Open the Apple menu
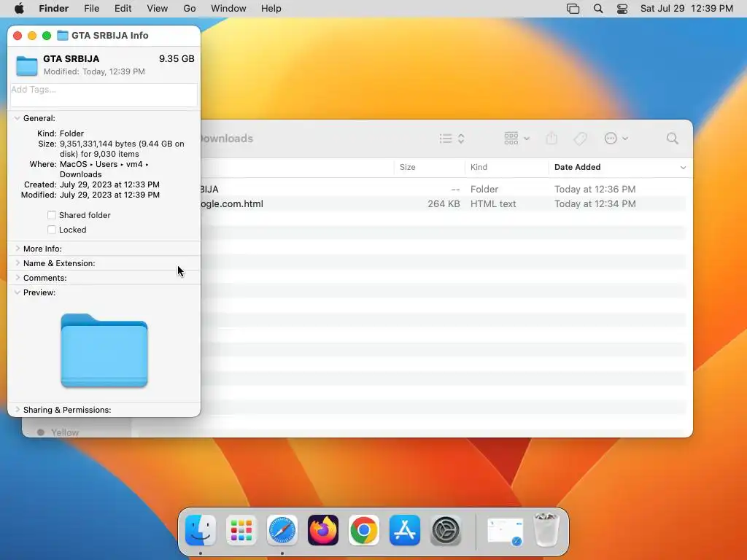The height and width of the screenshot is (560, 747). point(19,9)
